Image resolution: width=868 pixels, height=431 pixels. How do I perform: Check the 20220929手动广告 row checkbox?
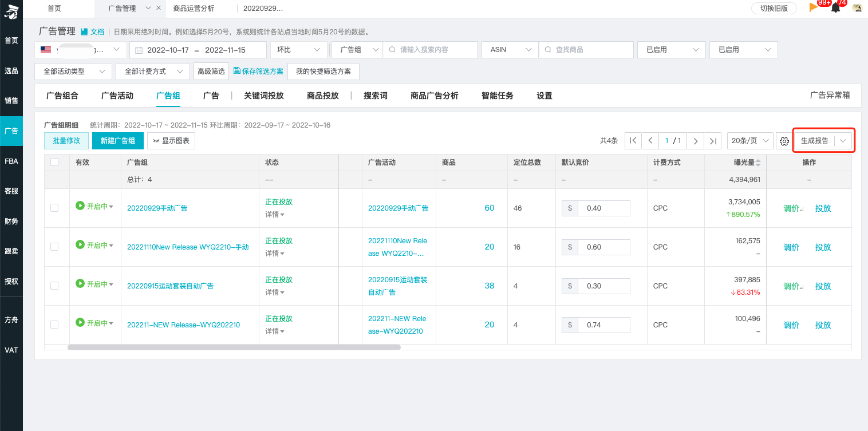[54, 208]
